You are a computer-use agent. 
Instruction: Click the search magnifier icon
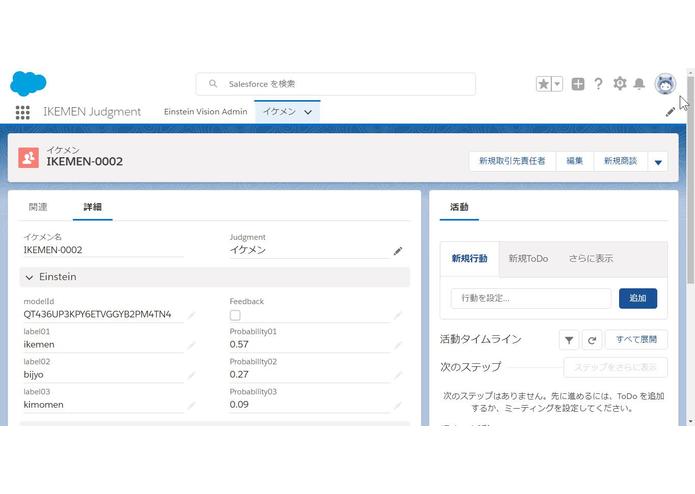(x=213, y=84)
